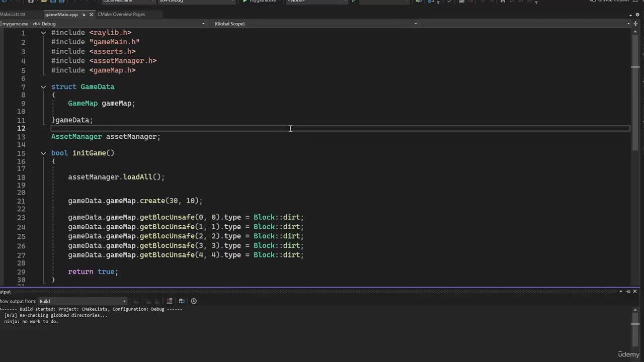The height and width of the screenshot is (362, 644).
Task: Click '#include <raylib.h>' on line 1
Action: click(x=91, y=33)
